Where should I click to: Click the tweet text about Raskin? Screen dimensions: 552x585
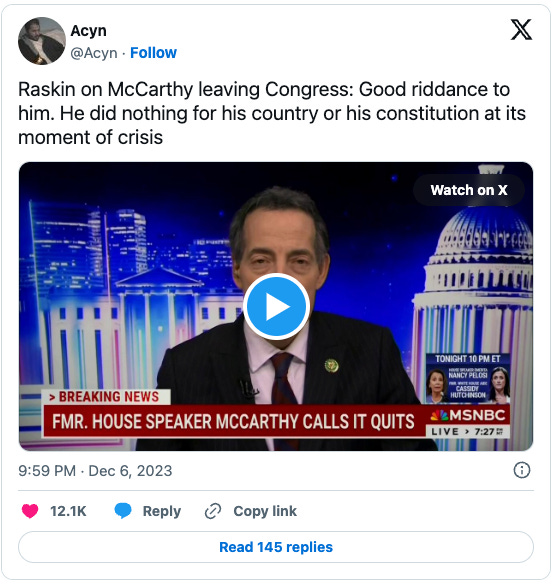(272, 113)
